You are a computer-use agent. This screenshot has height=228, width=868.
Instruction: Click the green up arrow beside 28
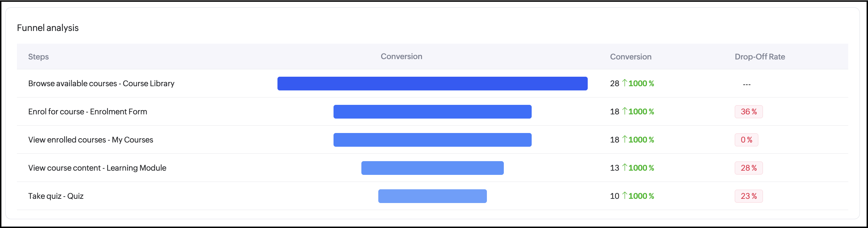624,83
